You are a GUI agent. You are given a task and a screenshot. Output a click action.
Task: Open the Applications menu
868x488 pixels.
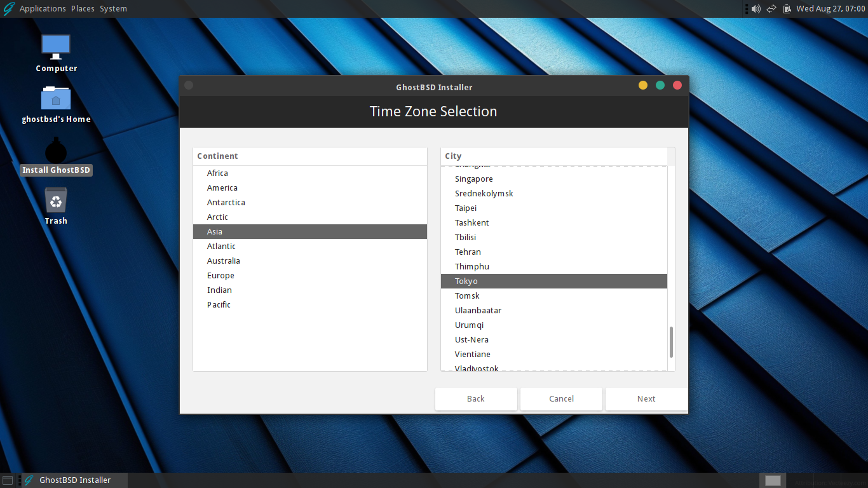click(43, 9)
